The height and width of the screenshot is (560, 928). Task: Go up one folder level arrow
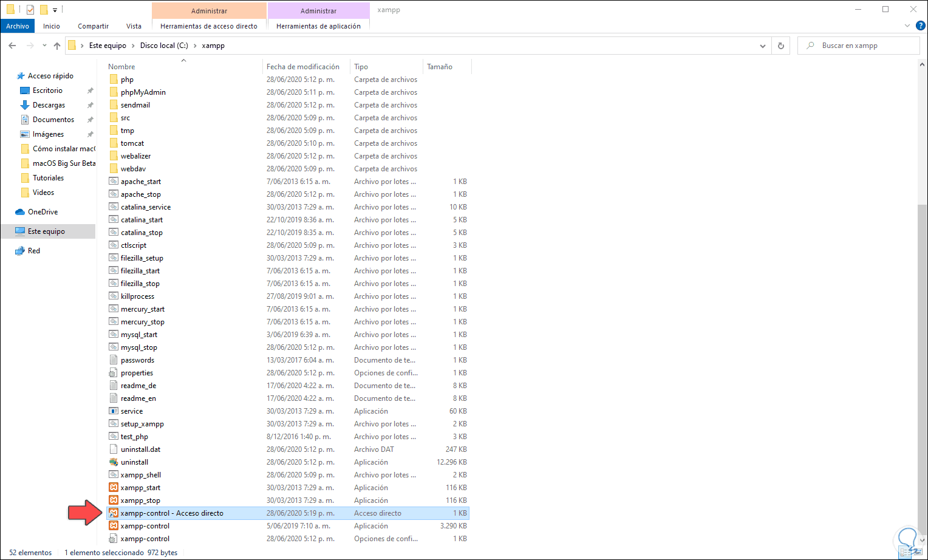[57, 46]
